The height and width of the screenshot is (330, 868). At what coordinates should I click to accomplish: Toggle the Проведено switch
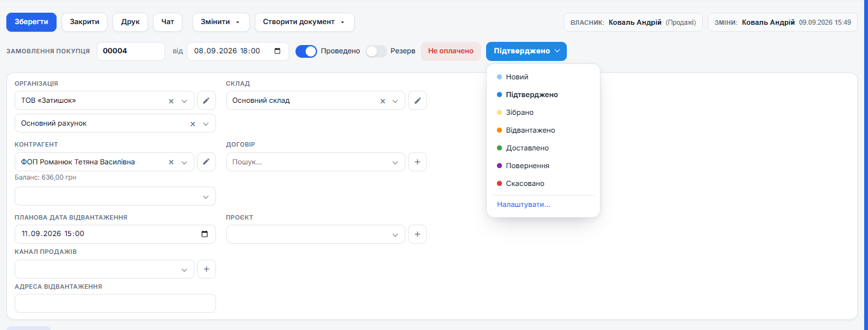[x=306, y=51]
